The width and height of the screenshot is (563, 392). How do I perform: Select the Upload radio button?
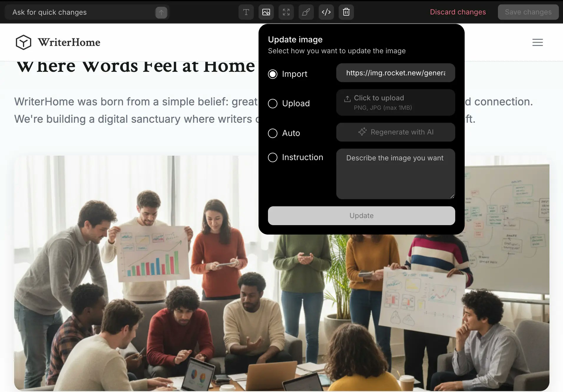[272, 104]
